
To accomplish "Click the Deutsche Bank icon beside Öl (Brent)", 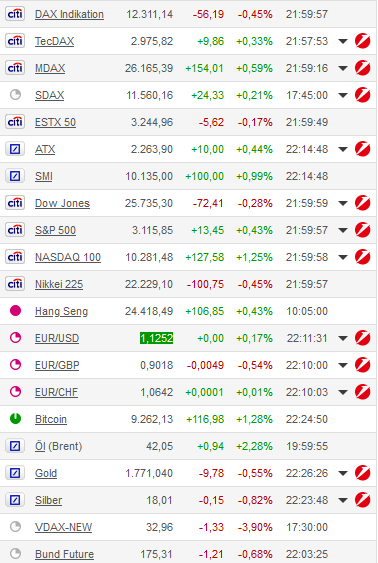I will tap(15, 446).
